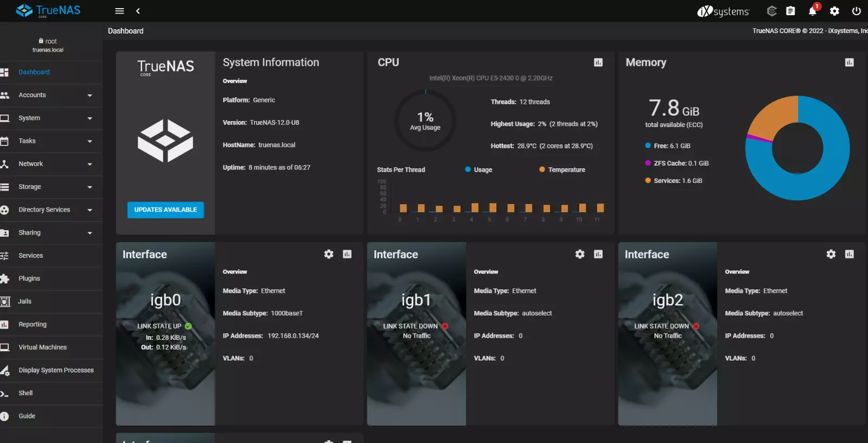868x443 pixels.
Task: Open the TrueCommand status icon
Action: (x=771, y=11)
